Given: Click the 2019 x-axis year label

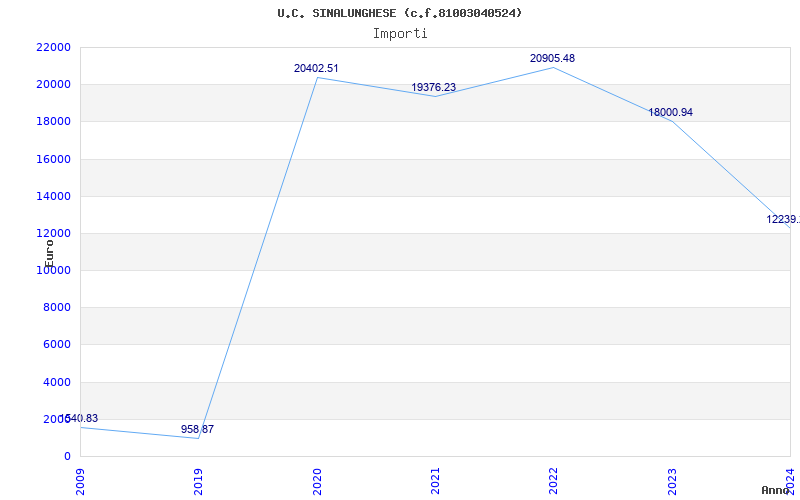Looking at the screenshot, I should pyautogui.click(x=198, y=481).
